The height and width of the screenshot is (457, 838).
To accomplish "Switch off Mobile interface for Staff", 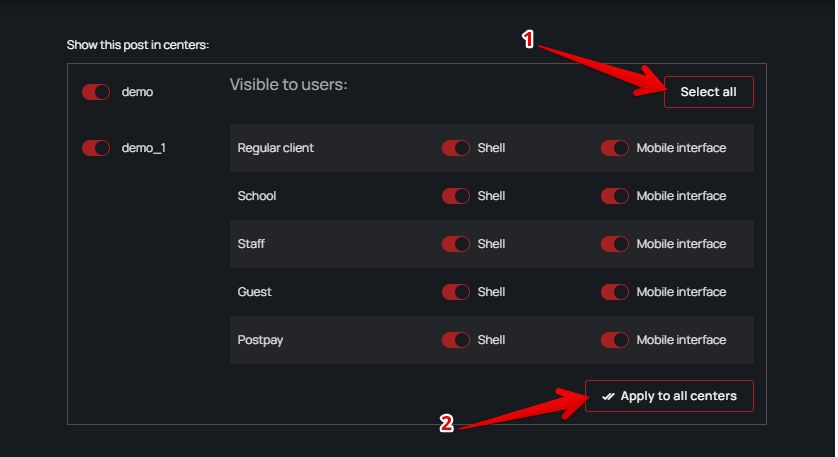I will click(615, 244).
